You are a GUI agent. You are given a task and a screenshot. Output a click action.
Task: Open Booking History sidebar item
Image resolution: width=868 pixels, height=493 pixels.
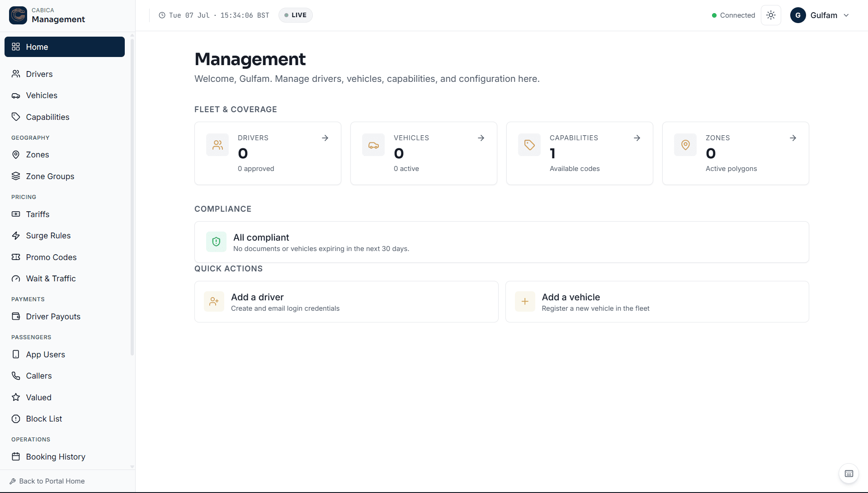(x=65, y=456)
